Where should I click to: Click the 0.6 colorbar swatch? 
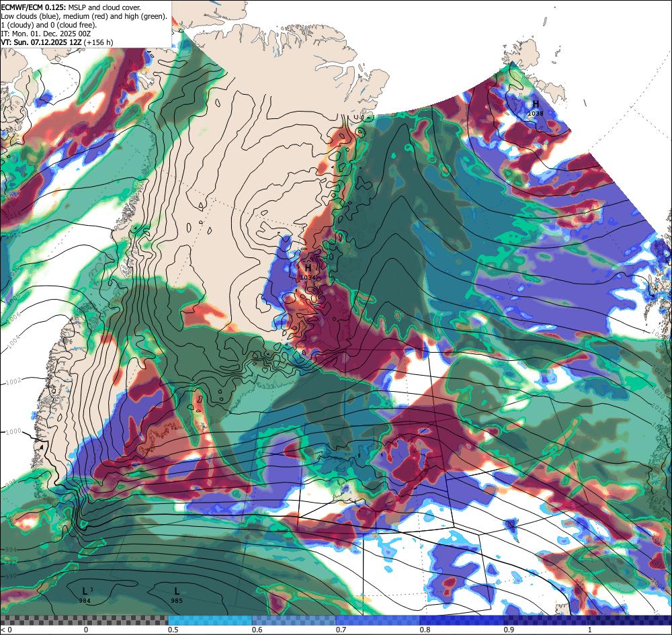[x=294, y=620]
